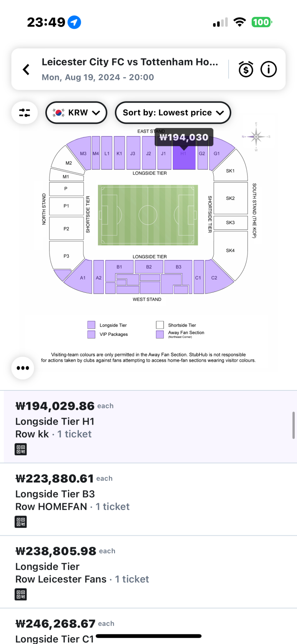Open the KRW currency dropdown
The image size is (297, 644).
tap(76, 113)
